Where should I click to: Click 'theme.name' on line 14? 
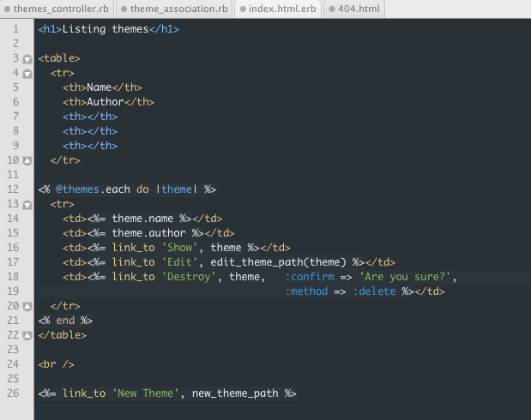pyautogui.click(x=142, y=219)
